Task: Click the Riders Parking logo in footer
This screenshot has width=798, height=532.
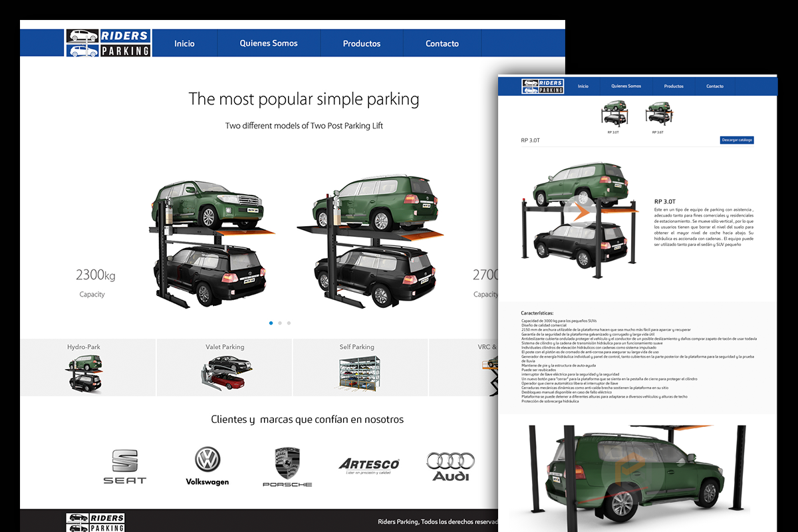Action: coord(95,523)
